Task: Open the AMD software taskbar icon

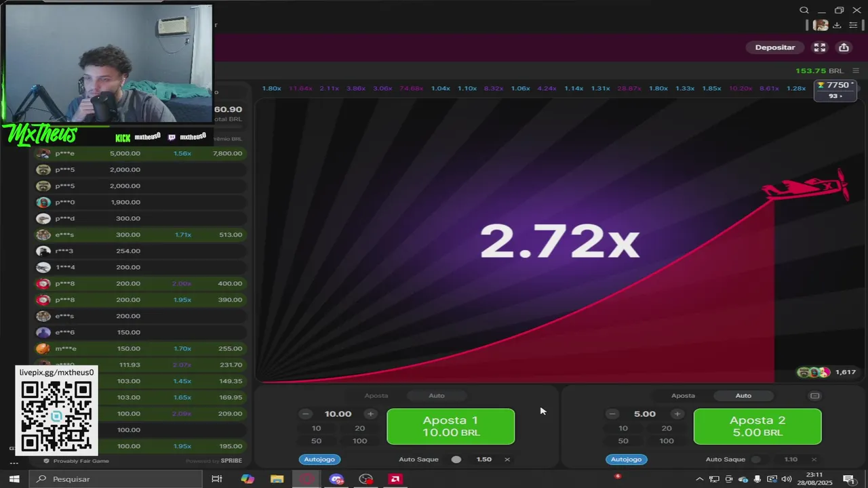Action: (395, 479)
